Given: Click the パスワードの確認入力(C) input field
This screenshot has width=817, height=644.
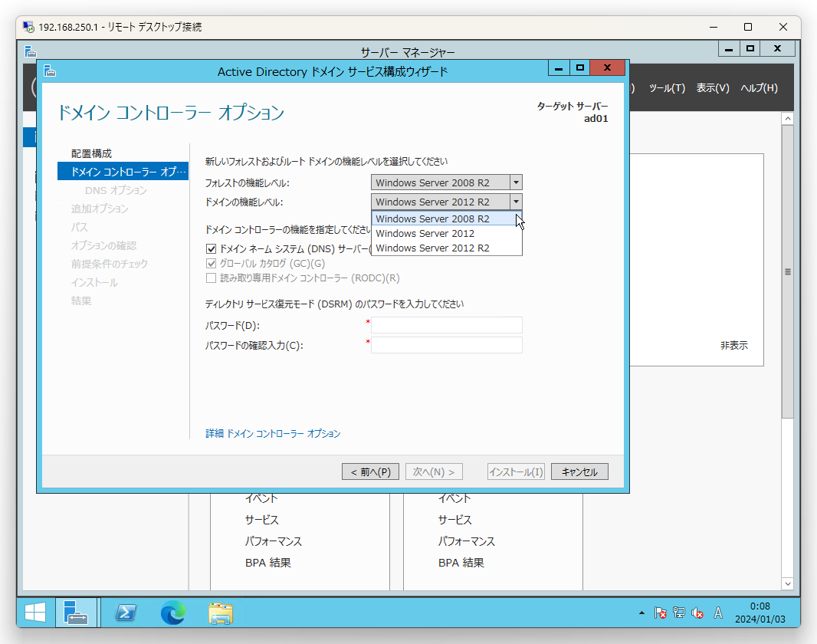Looking at the screenshot, I should tap(447, 345).
